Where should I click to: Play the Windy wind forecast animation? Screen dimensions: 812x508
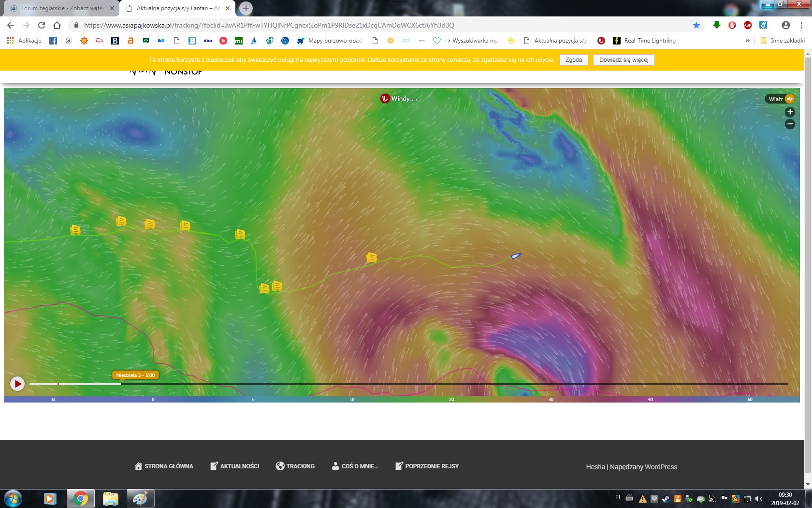17,384
